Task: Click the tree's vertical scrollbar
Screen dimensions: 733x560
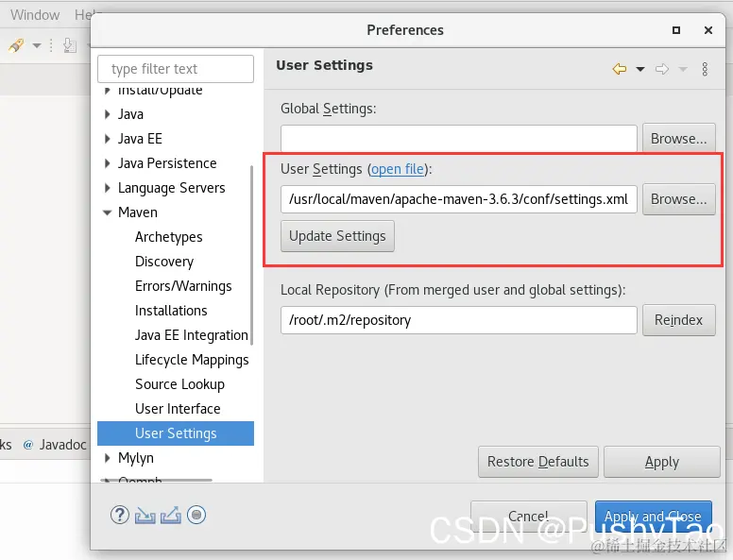Action: pyautogui.click(x=252, y=255)
